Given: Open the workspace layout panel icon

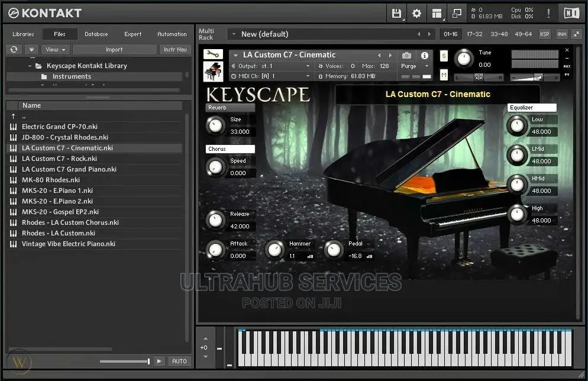Looking at the screenshot, I should (437, 14).
